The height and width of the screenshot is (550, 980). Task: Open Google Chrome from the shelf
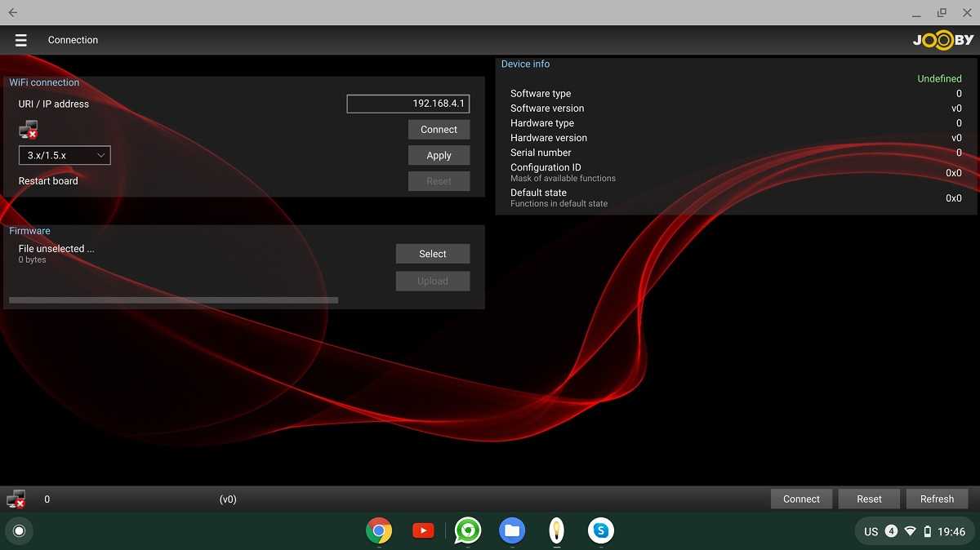pos(378,531)
